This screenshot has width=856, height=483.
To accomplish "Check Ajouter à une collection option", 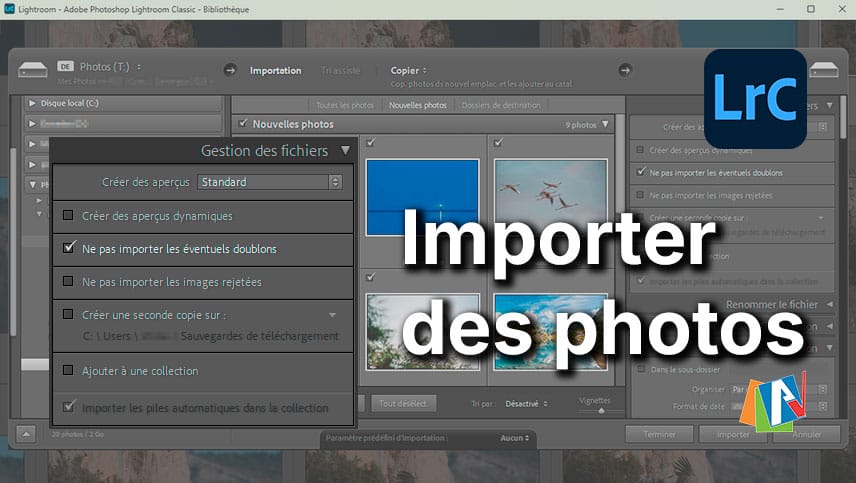I will click(68, 371).
